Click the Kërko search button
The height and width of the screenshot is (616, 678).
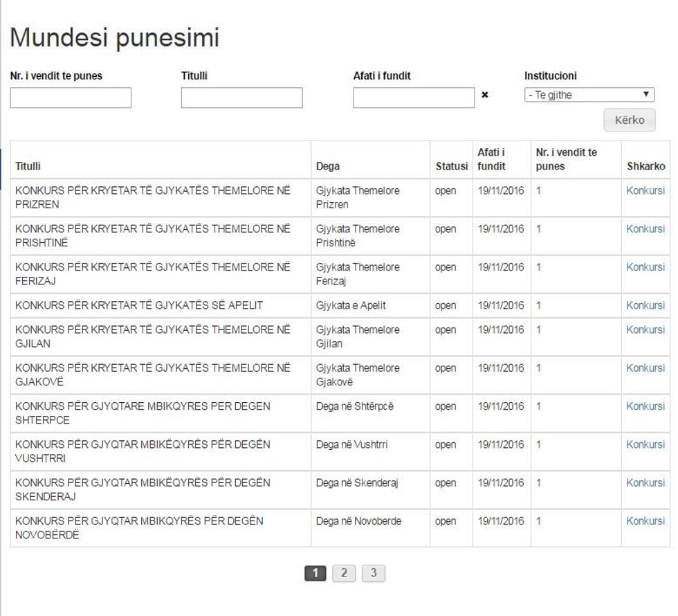(x=629, y=120)
